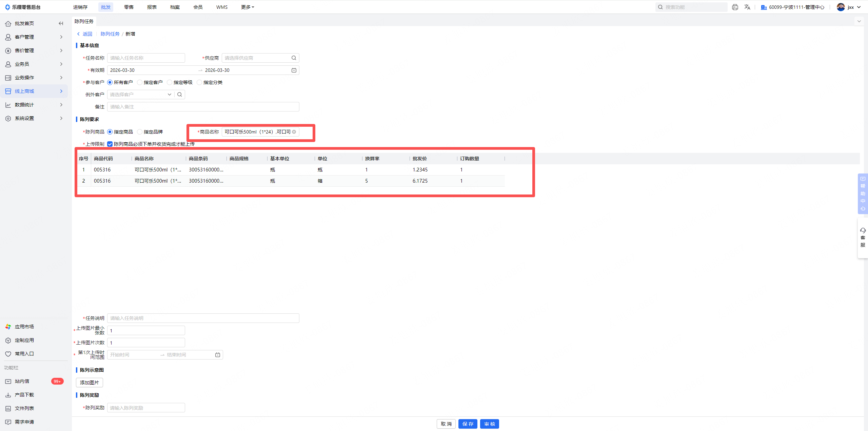Screen dimensions: 868x431
Task: Clear the product name field
Action: (294, 132)
